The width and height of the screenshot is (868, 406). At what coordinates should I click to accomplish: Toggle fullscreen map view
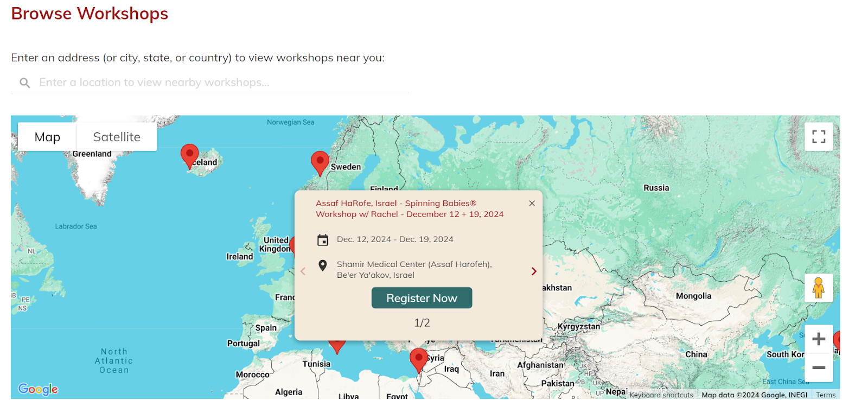(x=819, y=136)
